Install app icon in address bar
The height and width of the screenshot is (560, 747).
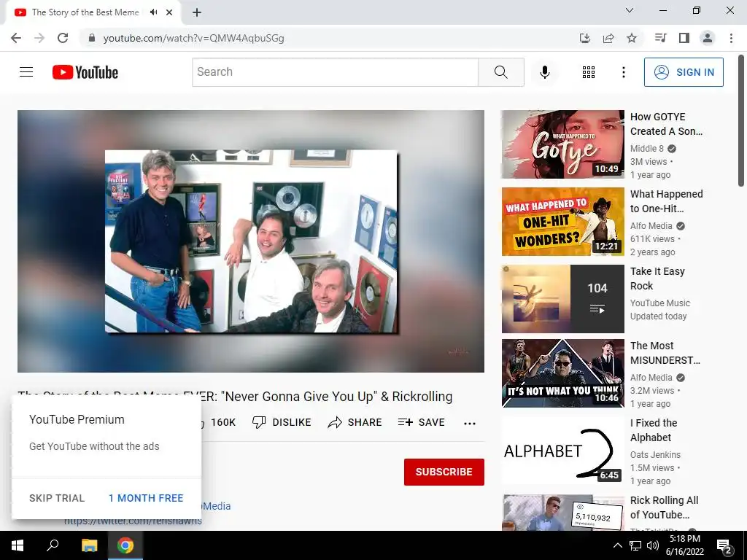pyautogui.click(x=585, y=38)
